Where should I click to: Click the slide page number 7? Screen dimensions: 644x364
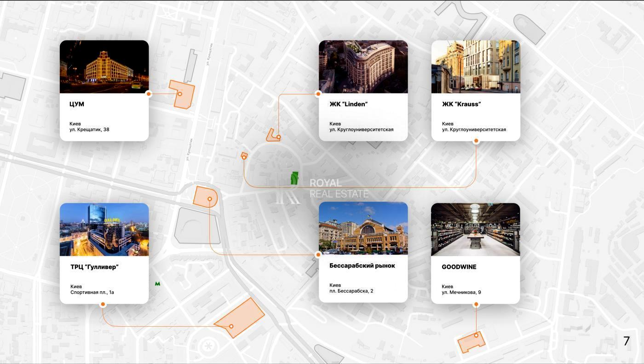(626, 341)
